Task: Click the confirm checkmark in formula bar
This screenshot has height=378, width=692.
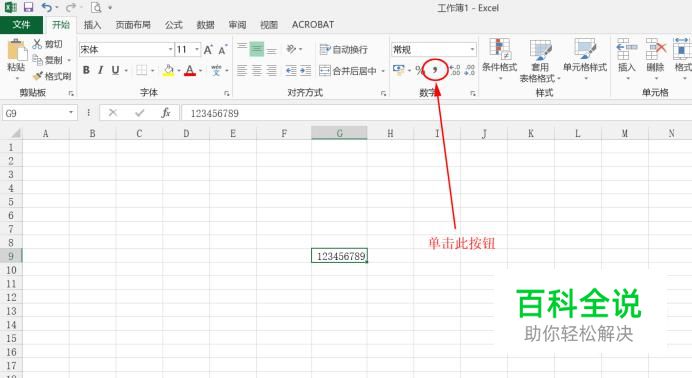Action: click(140, 113)
